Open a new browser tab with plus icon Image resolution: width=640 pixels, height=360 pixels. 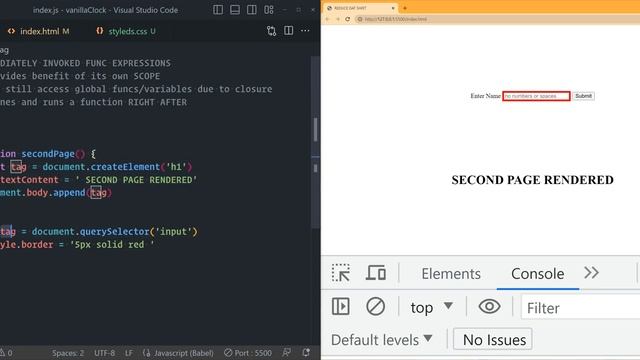click(x=405, y=8)
